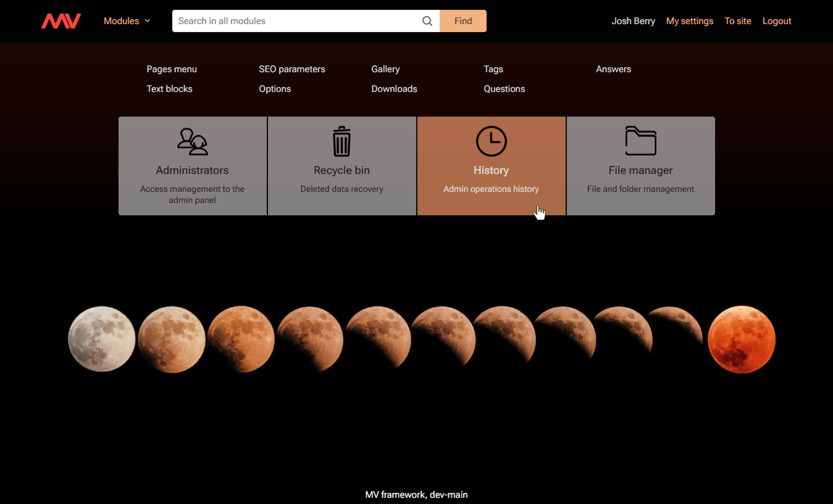Open the Pages menu module
This screenshot has width=833, height=504.
point(172,69)
